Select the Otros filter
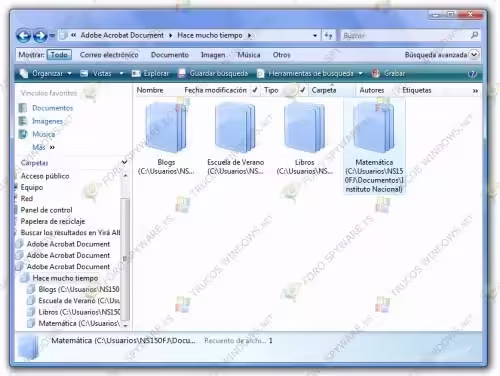 coord(281,55)
